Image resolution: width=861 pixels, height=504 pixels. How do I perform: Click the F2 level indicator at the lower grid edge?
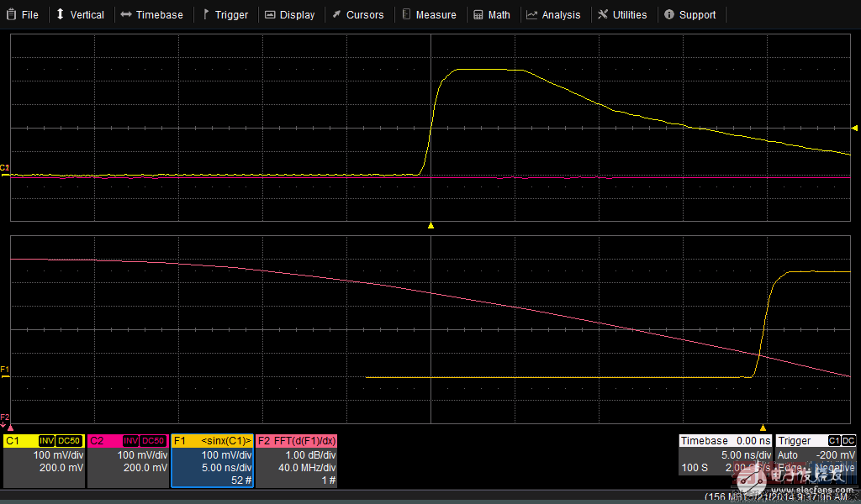4,420
